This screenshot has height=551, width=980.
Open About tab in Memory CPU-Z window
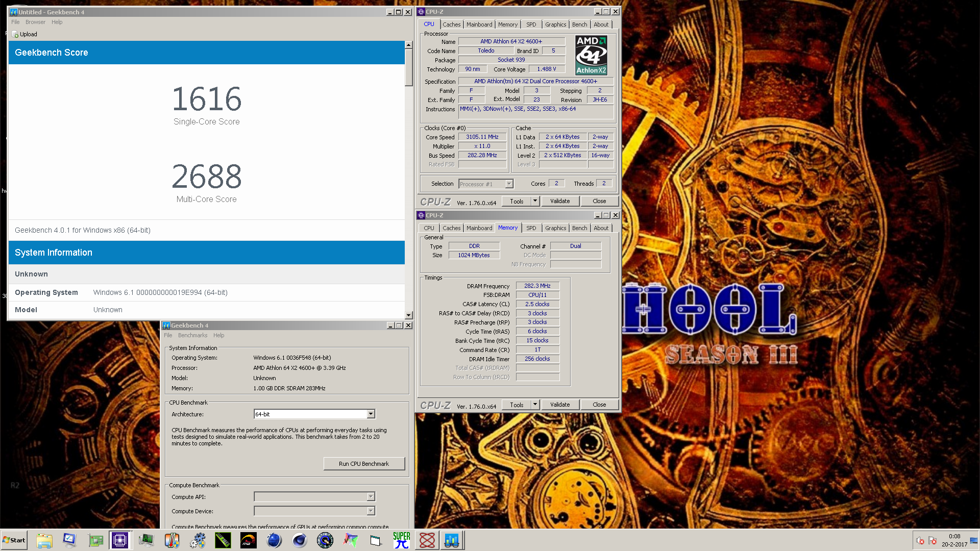(x=601, y=228)
